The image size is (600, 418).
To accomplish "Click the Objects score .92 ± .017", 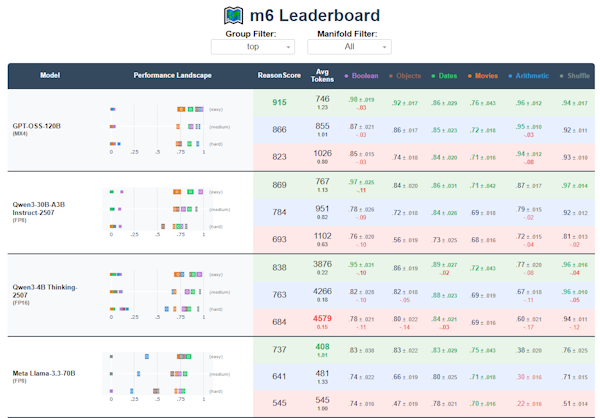I will (405, 103).
